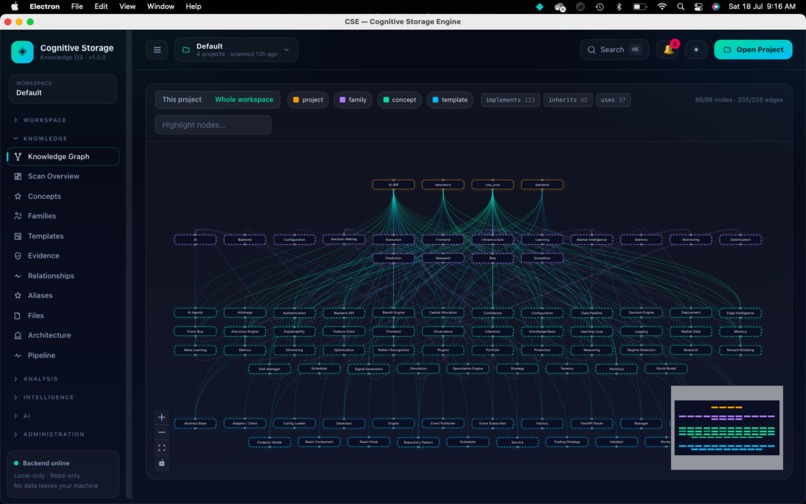Zoom out on the graph canvas
The height and width of the screenshot is (504, 806).
161,433
